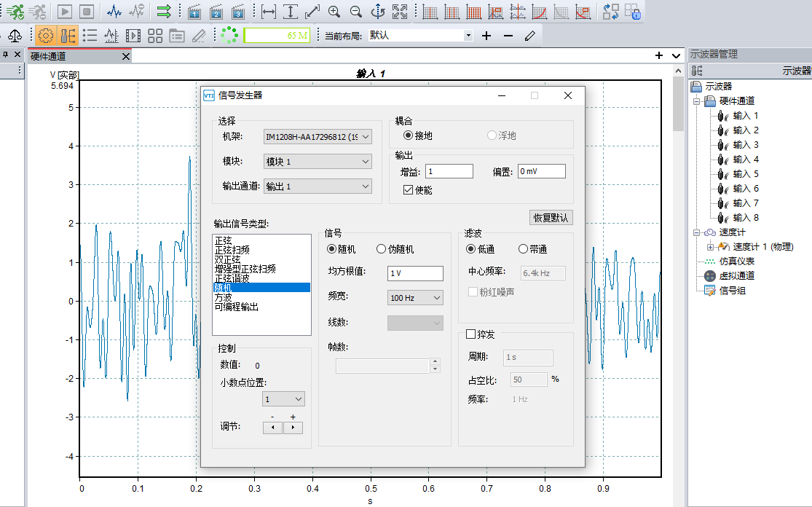Toggle the 猝发 burst checkbox
The image size is (812, 507).
470,334
